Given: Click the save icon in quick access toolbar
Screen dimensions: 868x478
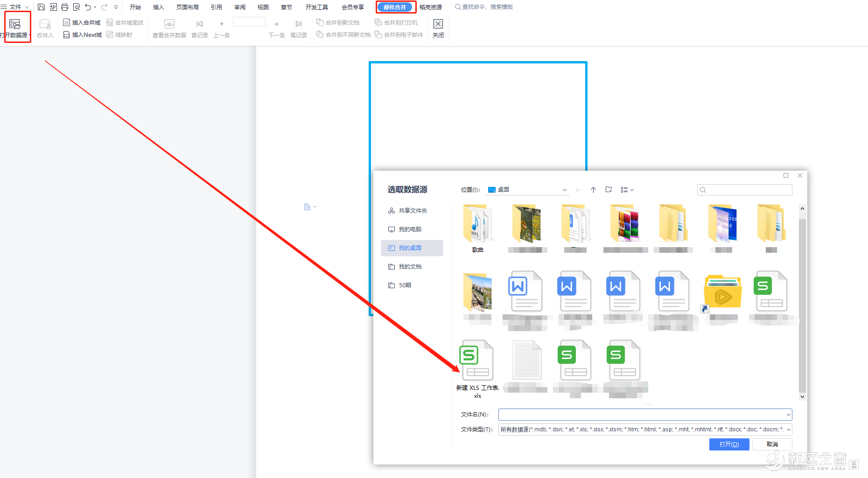Looking at the screenshot, I should click(x=41, y=7).
